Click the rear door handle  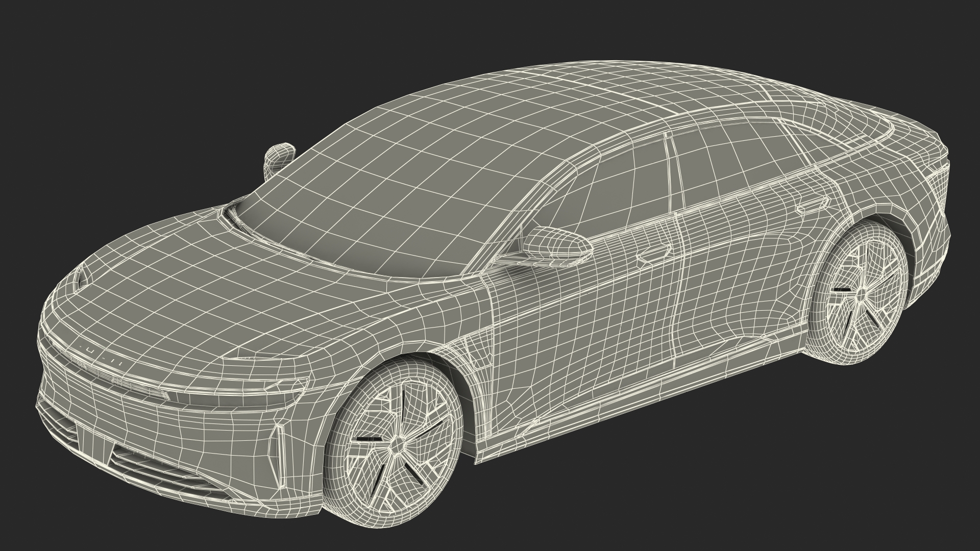point(813,206)
